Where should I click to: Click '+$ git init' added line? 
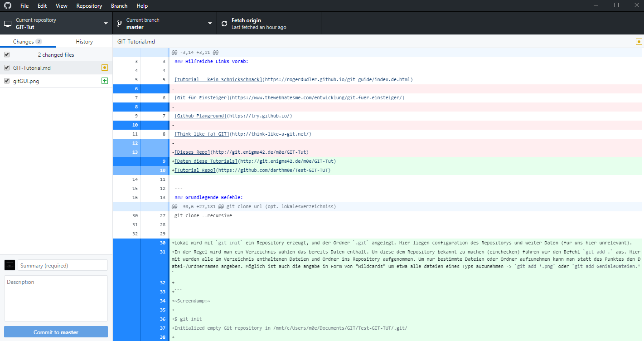click(187, 319)
